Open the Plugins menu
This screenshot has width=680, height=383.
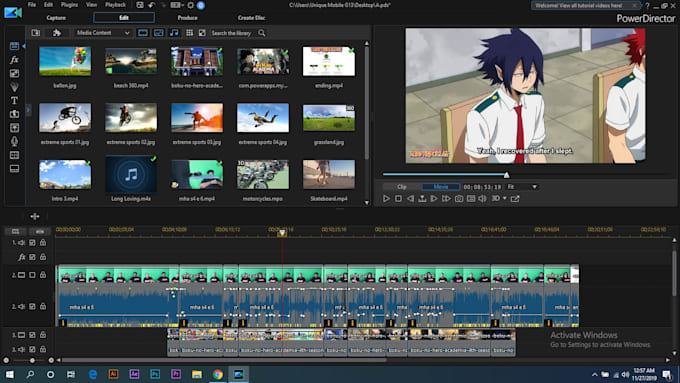click(69, 5)
